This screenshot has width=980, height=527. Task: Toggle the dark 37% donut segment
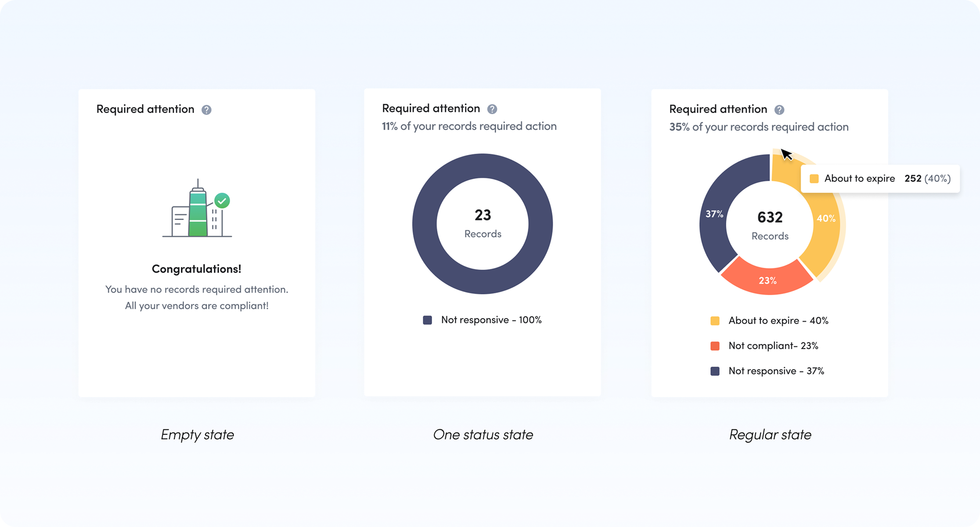[x=714, y=214]
